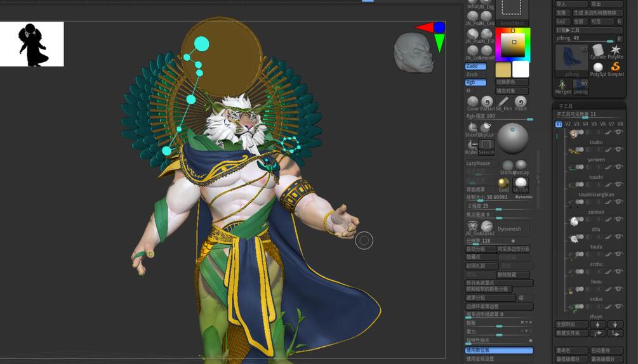Toggle LazyMouse on or off

point(481,164)
